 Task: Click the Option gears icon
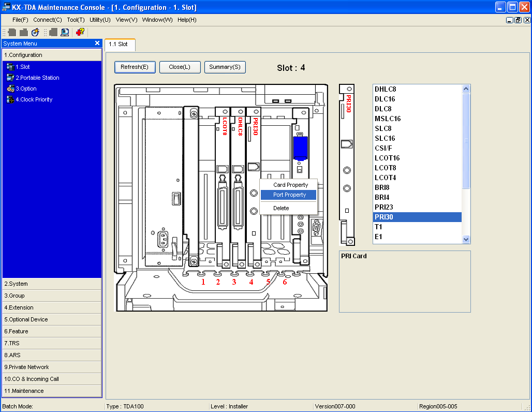[x=10, y=89]
